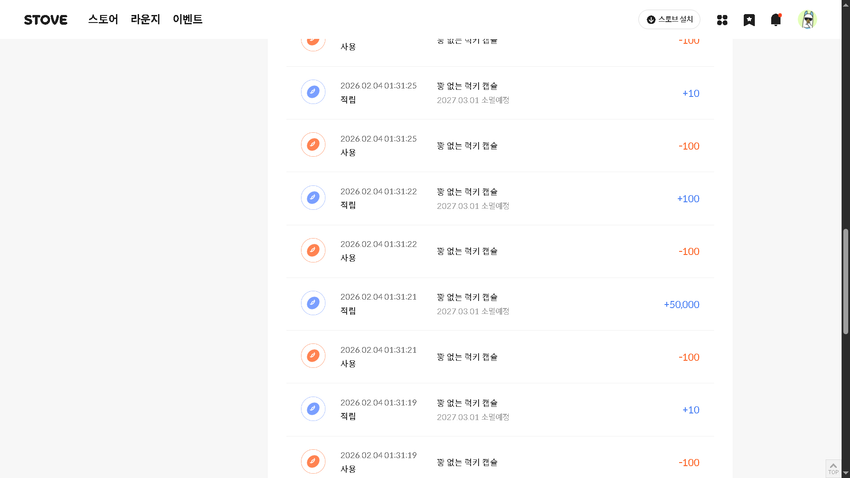
Task: Click blue 적립 icon on +100 row
Action: (x=313, y=198)
